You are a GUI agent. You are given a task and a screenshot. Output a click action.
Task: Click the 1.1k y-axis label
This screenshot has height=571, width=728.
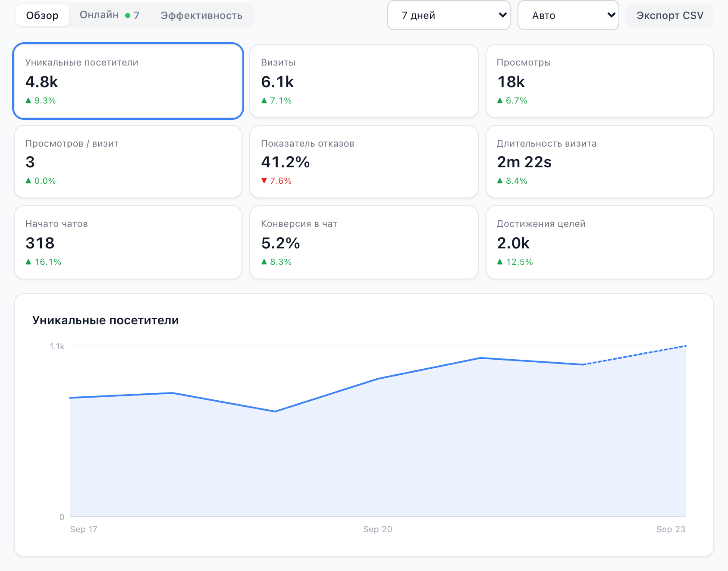click(57, 346)
